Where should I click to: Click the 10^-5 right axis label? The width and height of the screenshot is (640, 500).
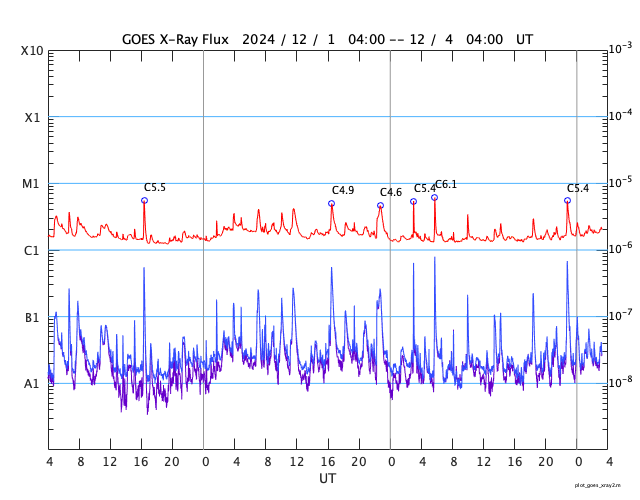click(620, 181)
